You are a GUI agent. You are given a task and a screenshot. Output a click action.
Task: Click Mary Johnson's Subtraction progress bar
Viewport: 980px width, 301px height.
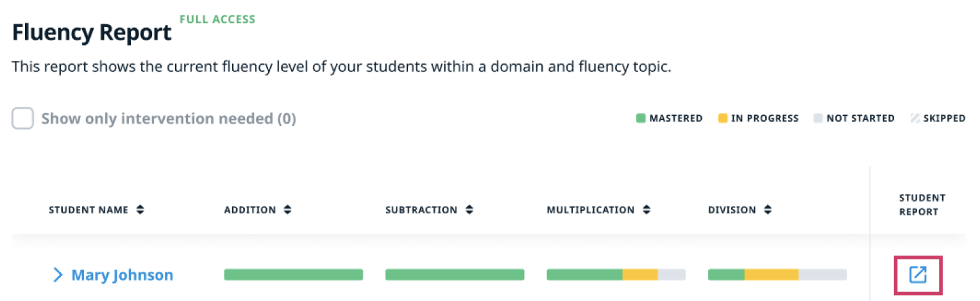(455, 275)
